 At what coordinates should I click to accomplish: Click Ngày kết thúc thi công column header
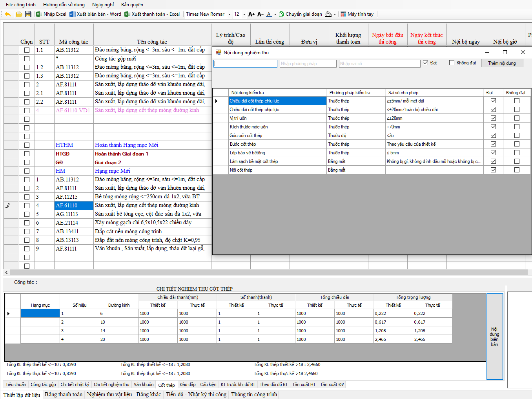coord(426,38)
